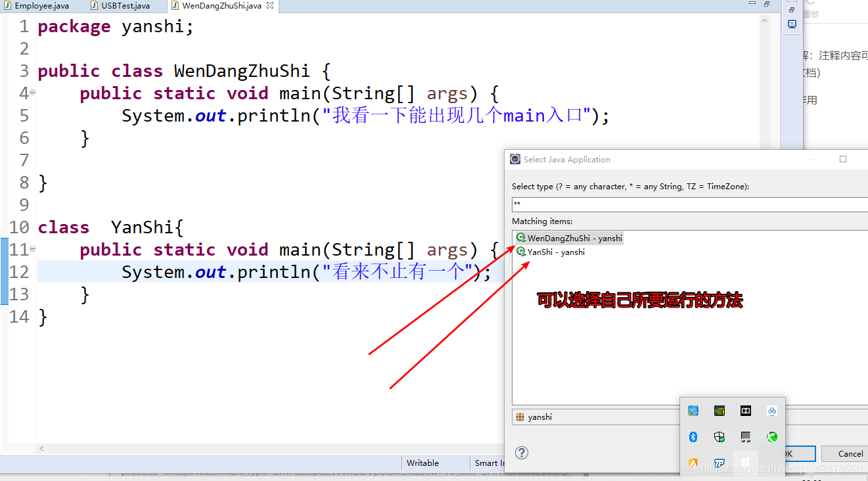Click the run icon beside WenDangZhuShi
The height and width of the screenshot is (481, 868).
(x=521, y=238)
